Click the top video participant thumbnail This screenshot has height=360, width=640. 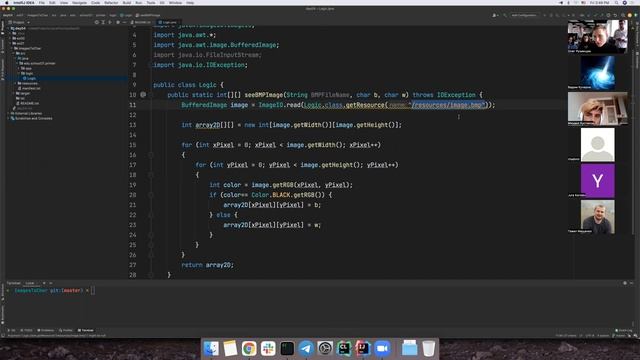coord(598,36)
